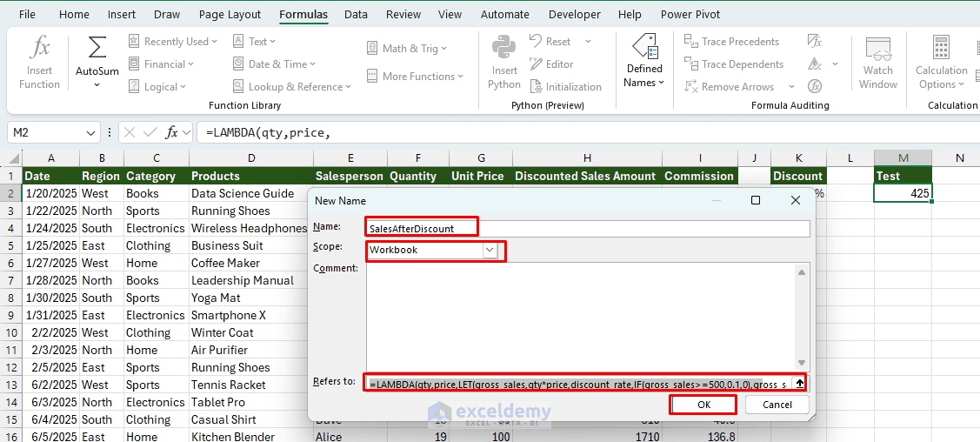
Task: Switch to the Insert tab
Action: (x=121, y=15)
